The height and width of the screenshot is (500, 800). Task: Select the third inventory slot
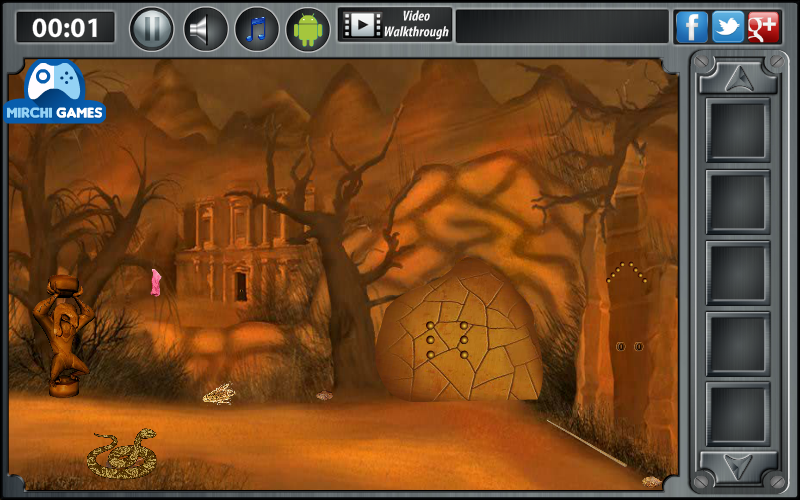738,272
